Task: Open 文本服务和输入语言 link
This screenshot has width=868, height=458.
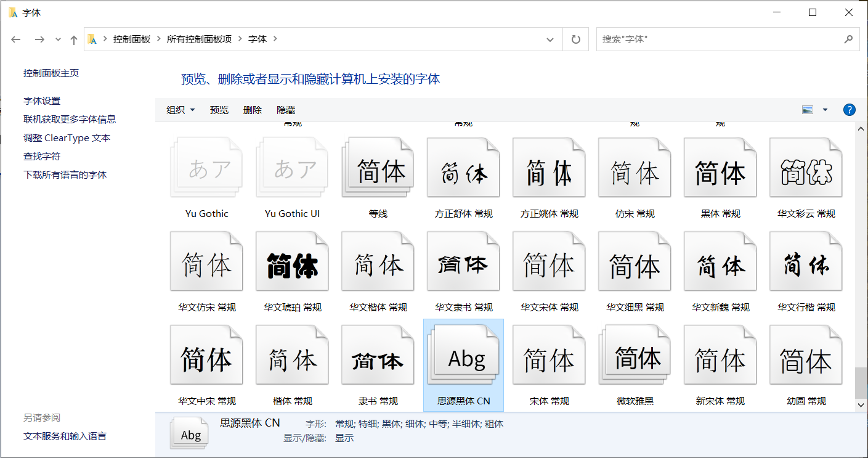Action: point(65,436)
